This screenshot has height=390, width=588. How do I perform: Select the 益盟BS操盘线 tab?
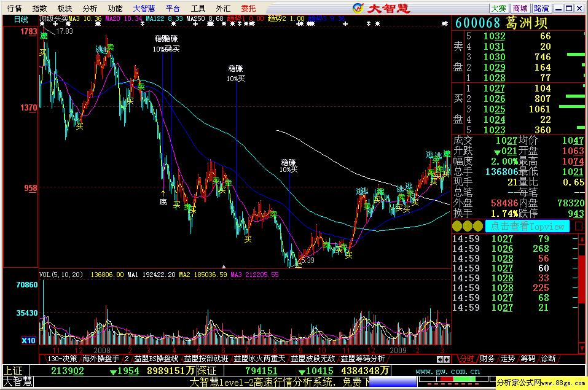tap(156, 359)
